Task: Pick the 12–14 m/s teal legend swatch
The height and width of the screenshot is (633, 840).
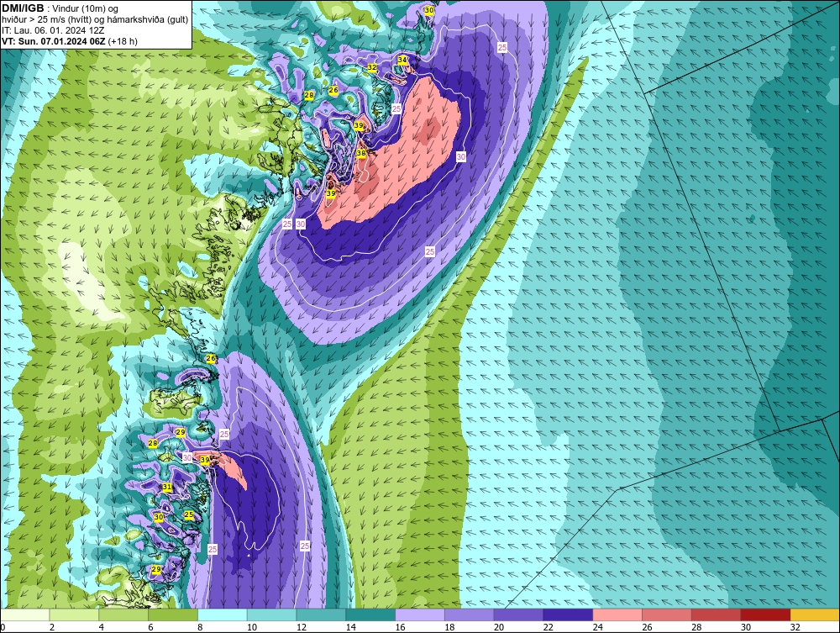Action: pyautogui.click(x=321, y=615)
